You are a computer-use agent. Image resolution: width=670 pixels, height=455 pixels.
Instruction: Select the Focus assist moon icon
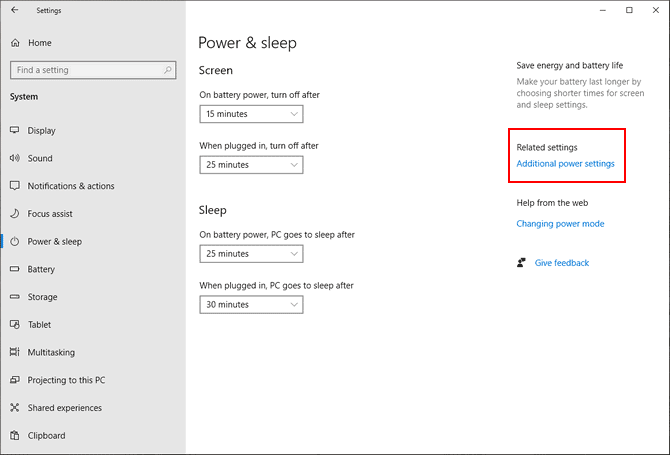tap(15, 214)
